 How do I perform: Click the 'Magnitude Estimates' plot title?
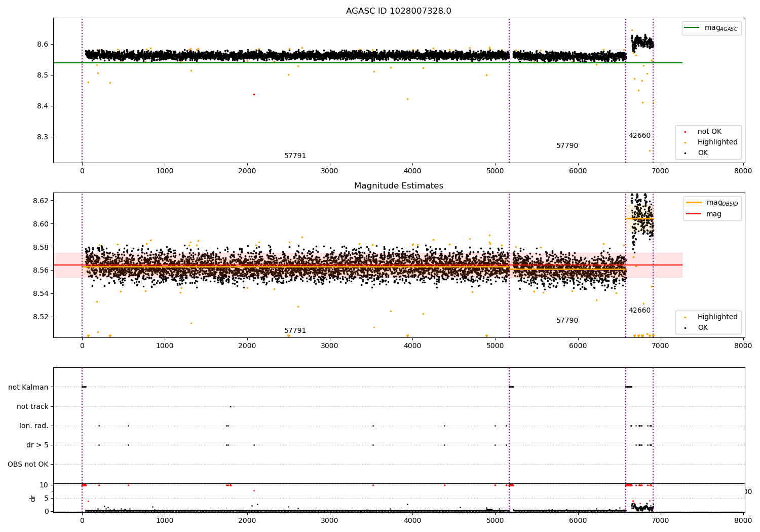[x=398, y=186]
